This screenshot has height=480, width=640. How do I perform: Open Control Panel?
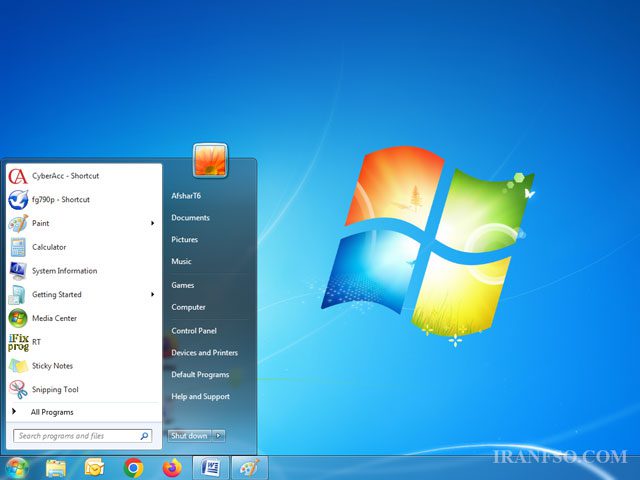[194, 331]
